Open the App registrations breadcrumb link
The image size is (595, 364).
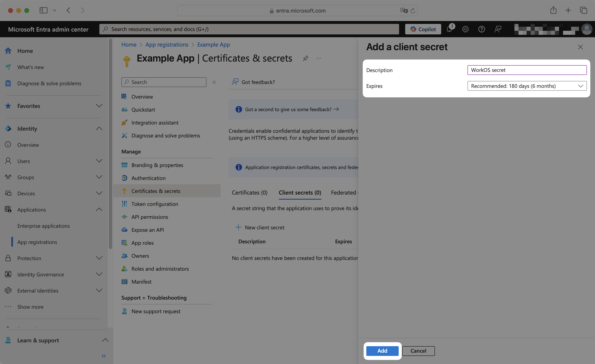[x=167, y=45]
